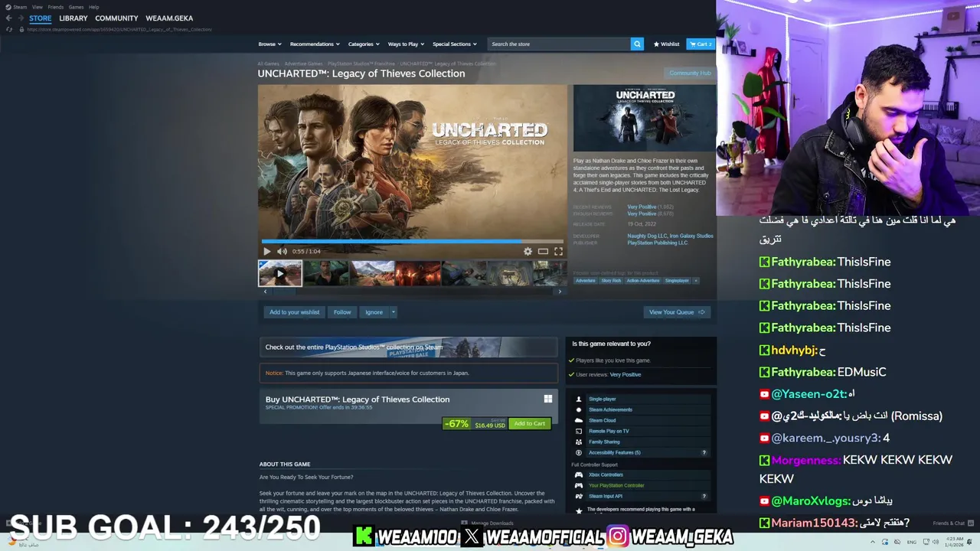Open the Action-Adventure tag

coord(643,281)
